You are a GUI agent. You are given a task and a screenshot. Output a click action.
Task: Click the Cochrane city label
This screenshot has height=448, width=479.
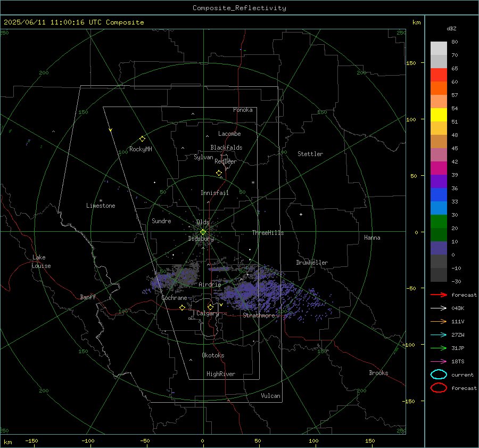click(174, 298)
